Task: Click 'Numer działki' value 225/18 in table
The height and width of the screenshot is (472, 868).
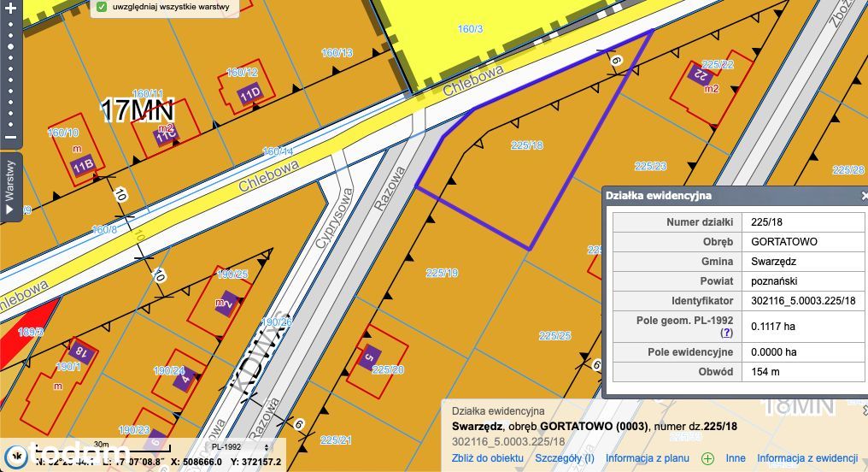Action: [766, 222]
